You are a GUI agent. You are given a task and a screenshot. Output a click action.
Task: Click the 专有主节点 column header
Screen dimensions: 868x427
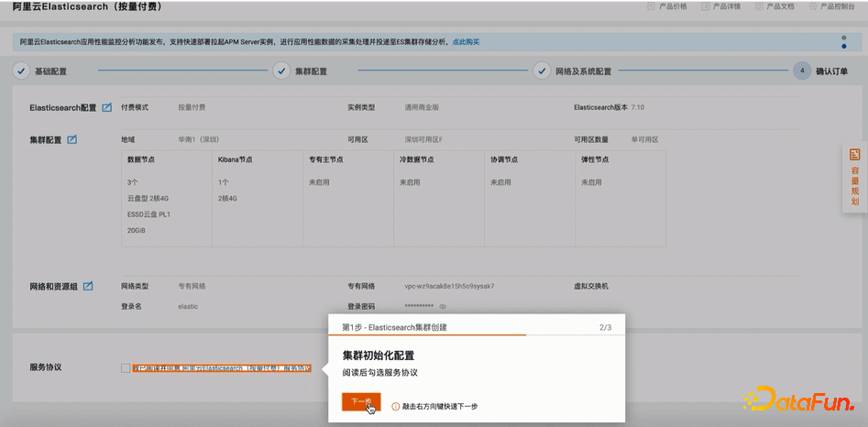click(326, 159)
